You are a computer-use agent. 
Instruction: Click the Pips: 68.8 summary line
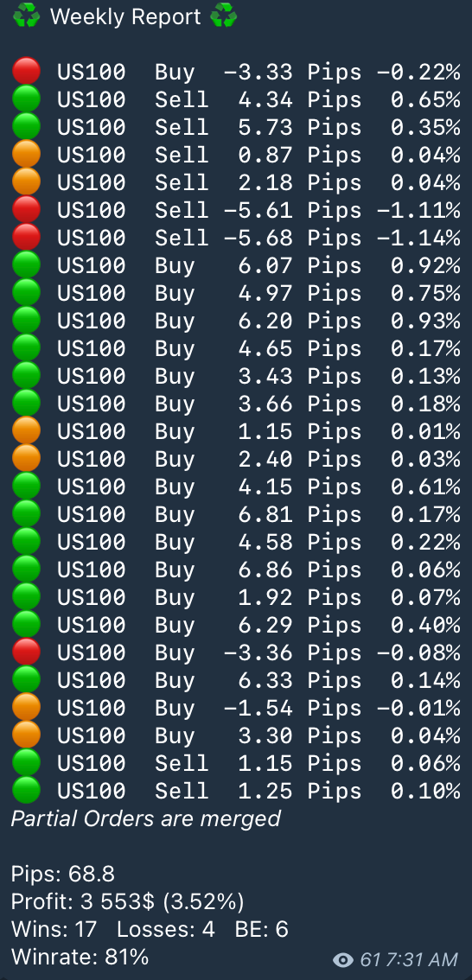[x=62, y=874]
